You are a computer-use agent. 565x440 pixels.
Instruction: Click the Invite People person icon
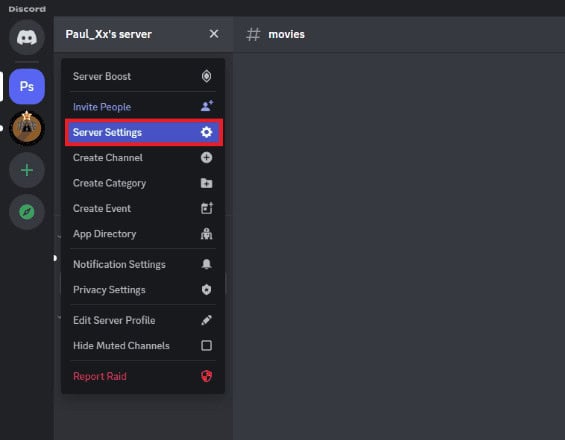click(x=207, y=106)
